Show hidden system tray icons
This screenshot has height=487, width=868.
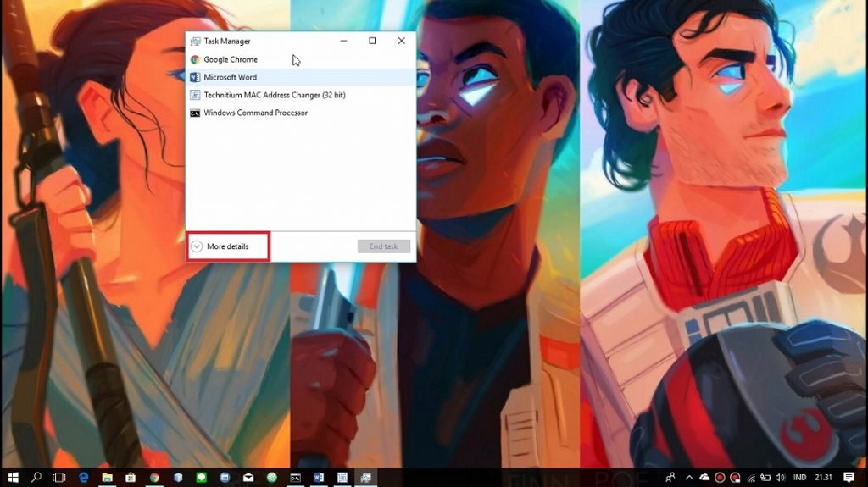pyautogui.click(x=689, y=478)
